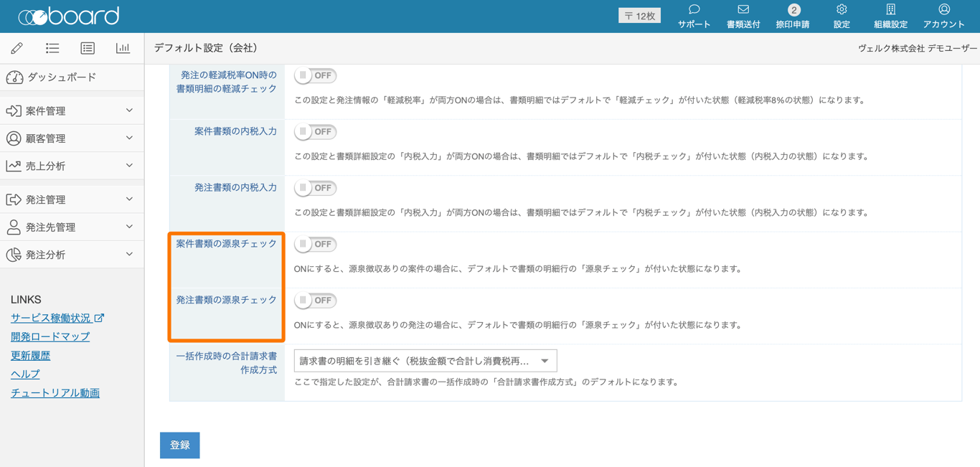Click the ダッシュボード gauge icon
This screenshot has width=980, height=467.
point(14,77)
